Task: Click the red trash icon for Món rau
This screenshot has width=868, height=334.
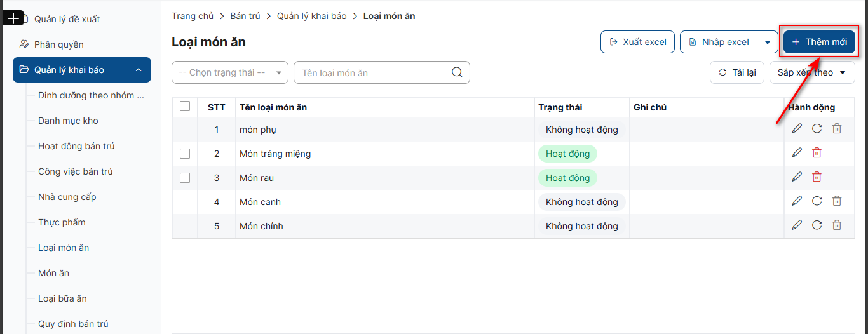Action: coord(817,177)
